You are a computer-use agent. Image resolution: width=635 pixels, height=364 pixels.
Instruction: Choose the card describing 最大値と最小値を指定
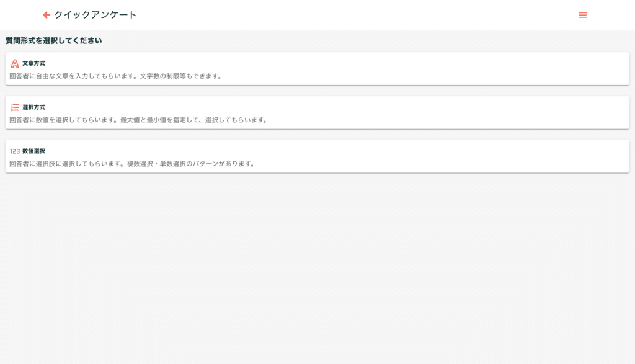point(317,113)
